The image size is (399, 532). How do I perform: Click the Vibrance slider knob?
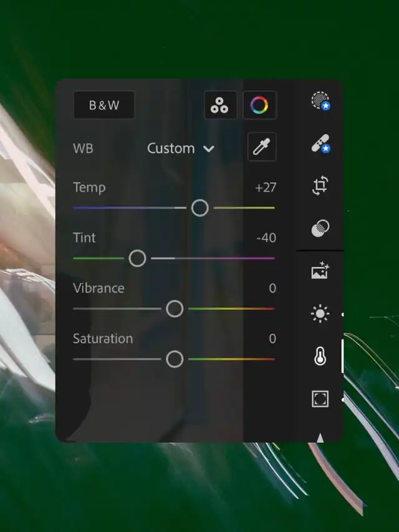(175, 309)
